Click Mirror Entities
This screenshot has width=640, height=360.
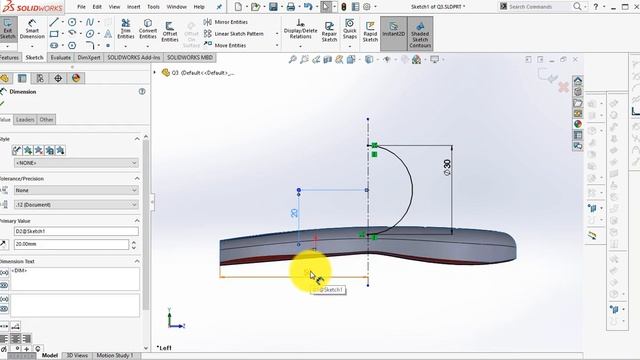click(x=226, y=22)
